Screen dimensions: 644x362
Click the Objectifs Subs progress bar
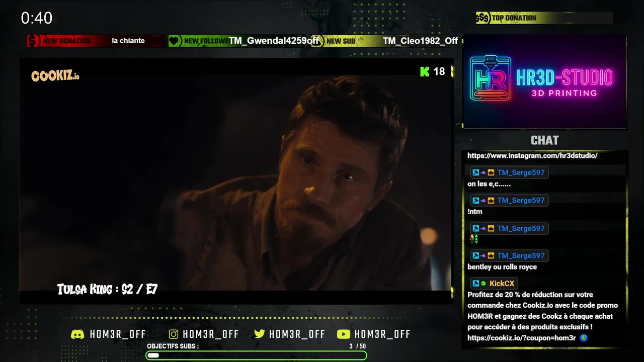click(256, 355)
